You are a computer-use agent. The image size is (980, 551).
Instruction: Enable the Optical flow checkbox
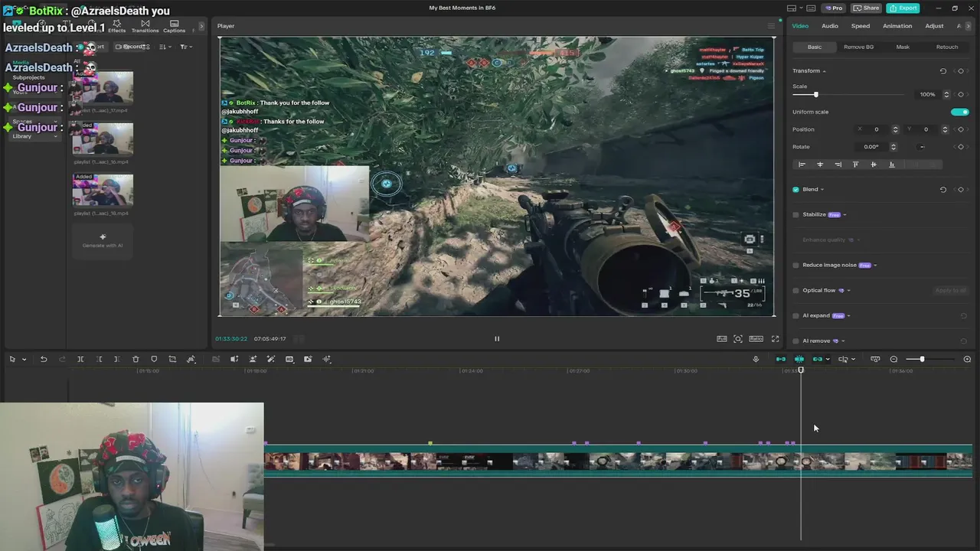(796, 291)
